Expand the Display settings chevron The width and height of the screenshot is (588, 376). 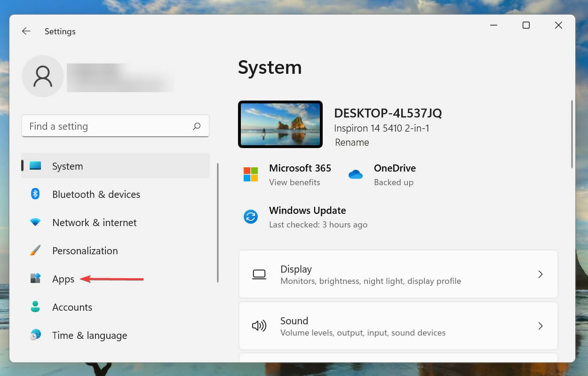(x=540, y=274)
